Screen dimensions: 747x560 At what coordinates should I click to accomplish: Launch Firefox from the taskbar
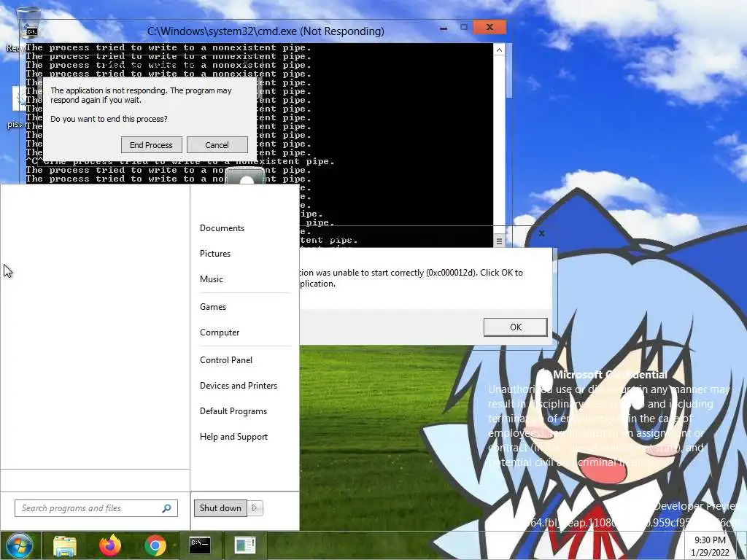[110, 545]
